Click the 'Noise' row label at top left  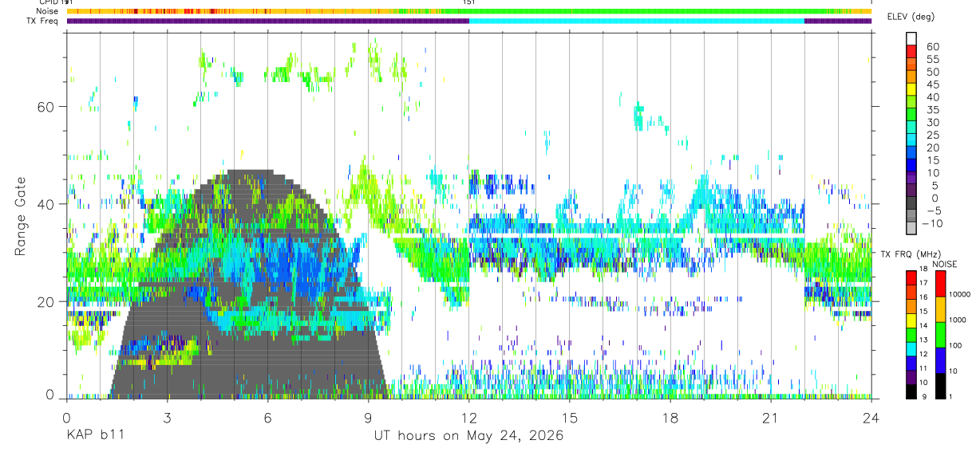(x=47, y=11)
